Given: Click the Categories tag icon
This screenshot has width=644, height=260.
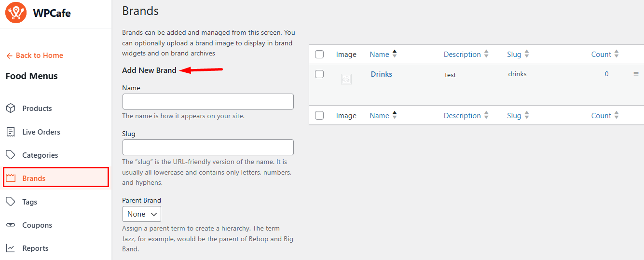Looking at the screenshot, I should pos(11,155).
